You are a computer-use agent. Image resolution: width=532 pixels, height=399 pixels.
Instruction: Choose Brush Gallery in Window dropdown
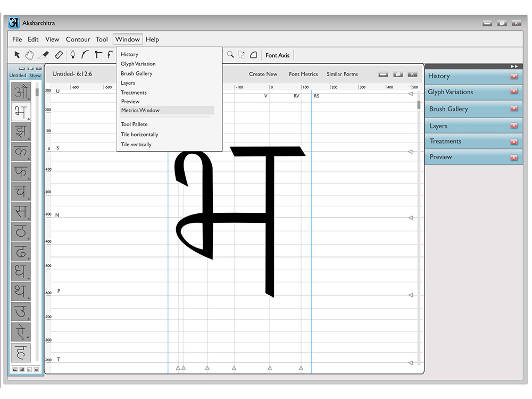click(136, 73)
